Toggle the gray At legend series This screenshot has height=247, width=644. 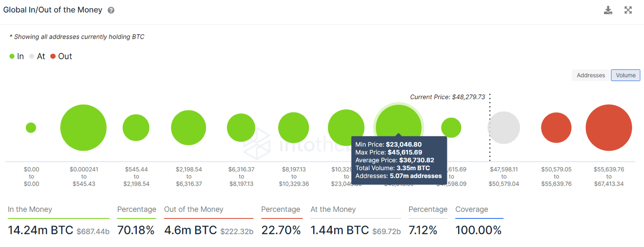click(x=37, y=56)
